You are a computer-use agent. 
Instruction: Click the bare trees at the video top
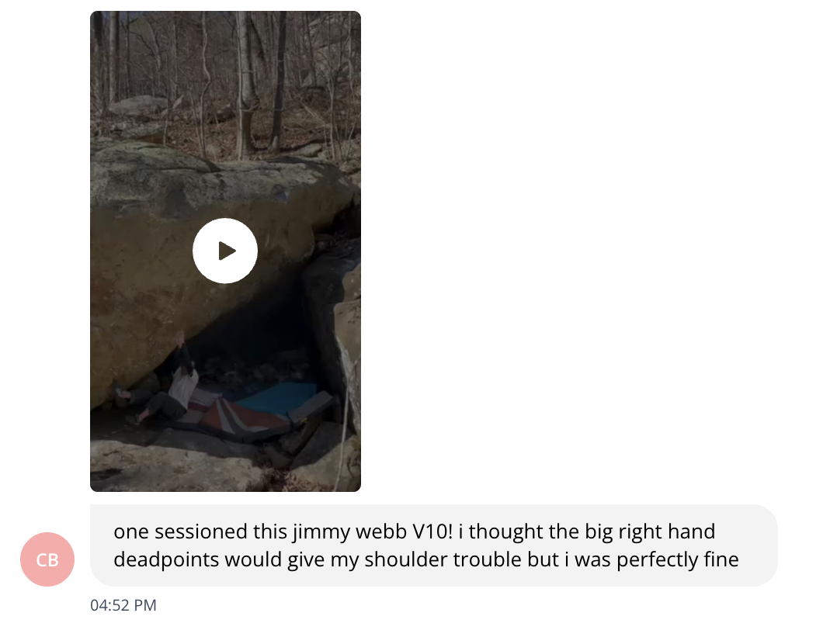point(225,74)
